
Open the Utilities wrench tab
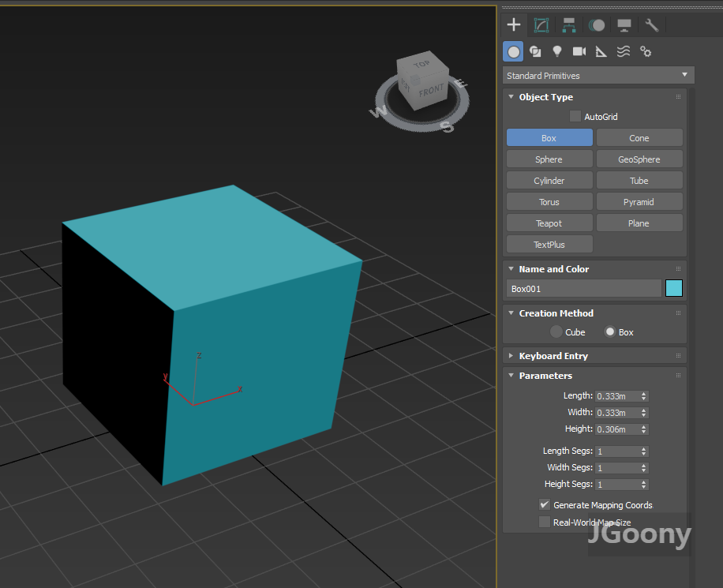tap(651, 25)
